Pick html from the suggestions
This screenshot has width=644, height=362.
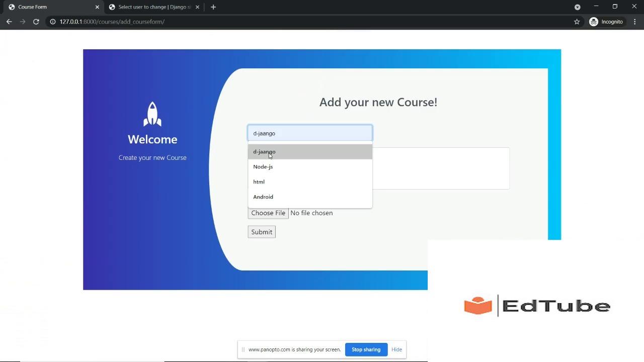[x=310, y=182]
